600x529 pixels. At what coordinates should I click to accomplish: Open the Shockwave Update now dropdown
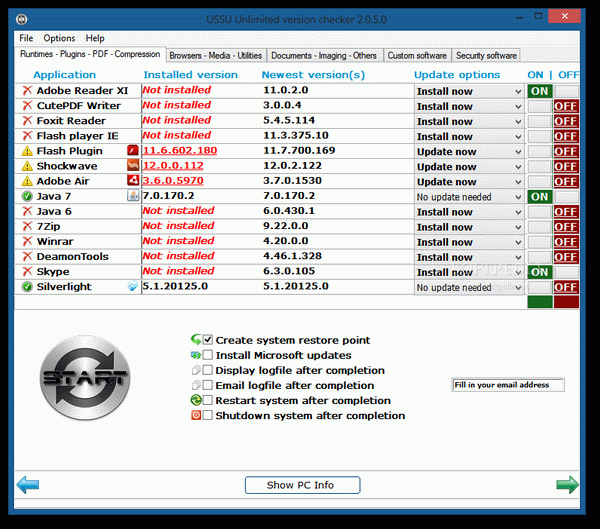coord(469,167)
